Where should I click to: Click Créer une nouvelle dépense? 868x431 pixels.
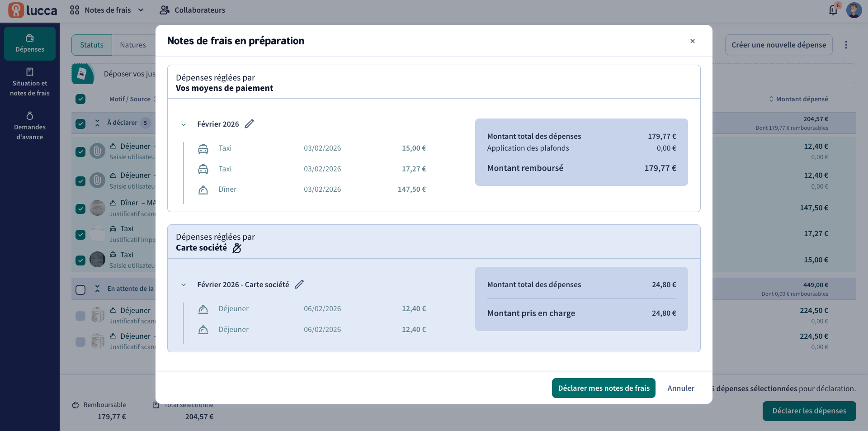pos(778,45)
